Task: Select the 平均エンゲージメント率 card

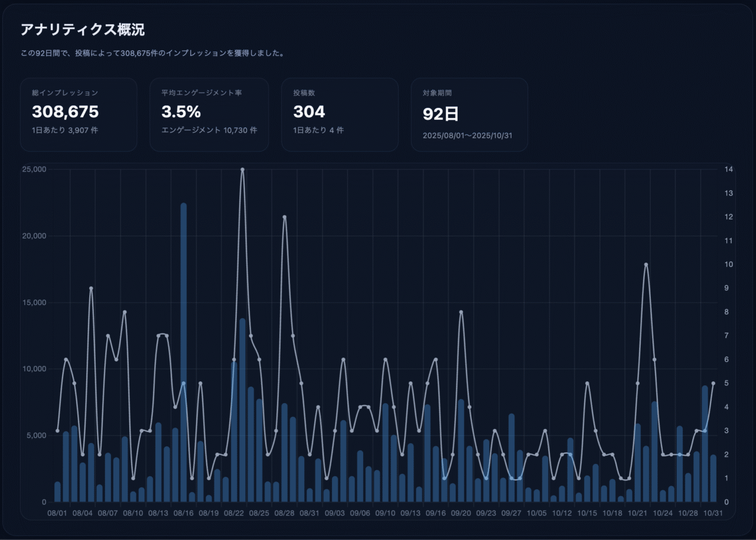Action: point(209,114)
